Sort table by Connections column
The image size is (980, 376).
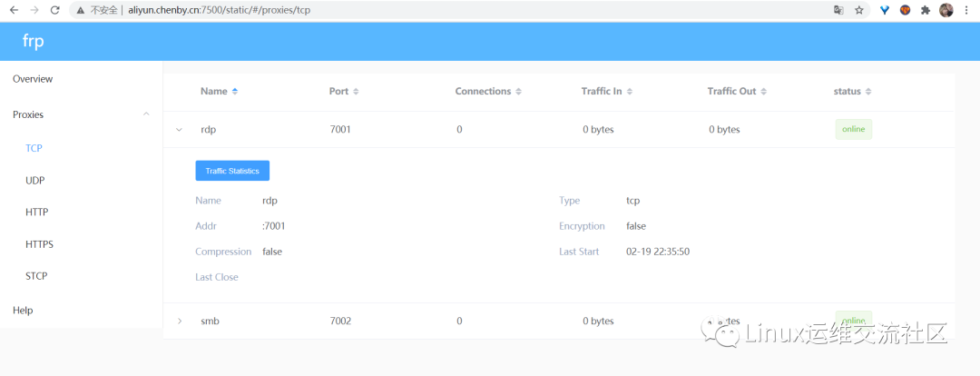[x=488, y=92]
